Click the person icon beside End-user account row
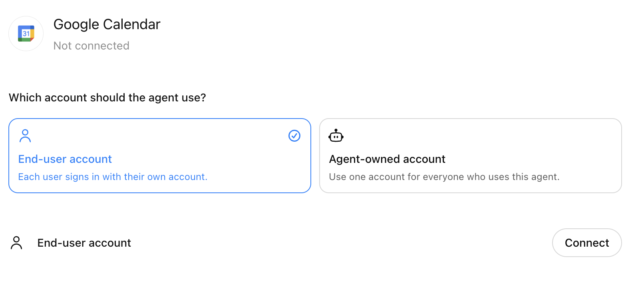The image size is (644, 285). tap(16, 242)
